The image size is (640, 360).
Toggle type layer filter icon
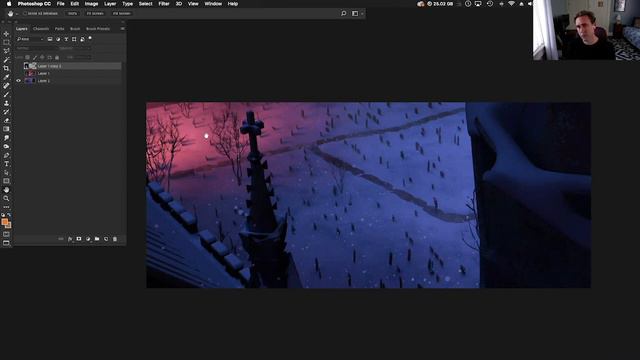66,39
